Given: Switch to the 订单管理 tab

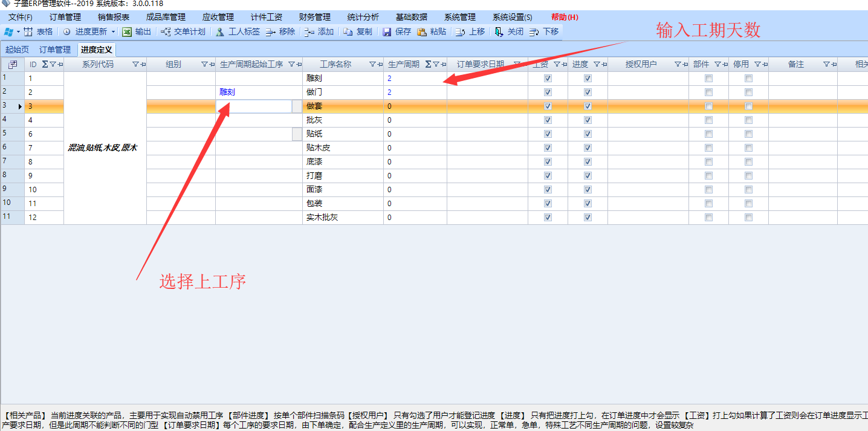Looking at the screenshot, I should click(x=55, y=50).
